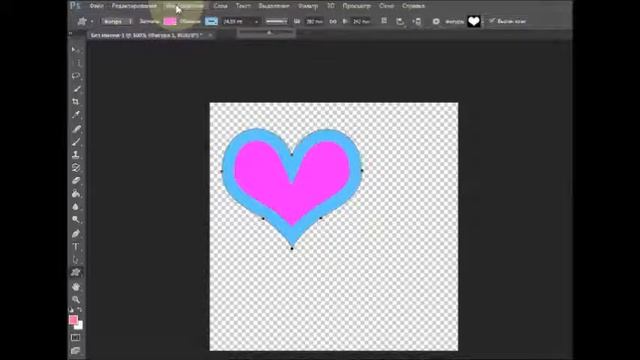Select the Paint Bucket tool
Image resolution: width=640 pixels, height=360 pixels.
pyautogui.click(x=76, y=194)
